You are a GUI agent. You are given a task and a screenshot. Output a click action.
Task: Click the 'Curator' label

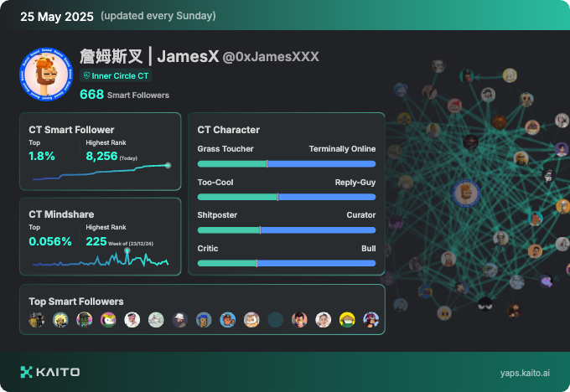(361, 215)
